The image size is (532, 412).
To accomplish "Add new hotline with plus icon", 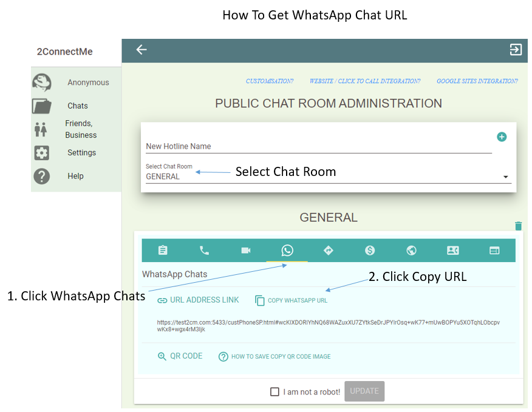I will tap(502, 137).
